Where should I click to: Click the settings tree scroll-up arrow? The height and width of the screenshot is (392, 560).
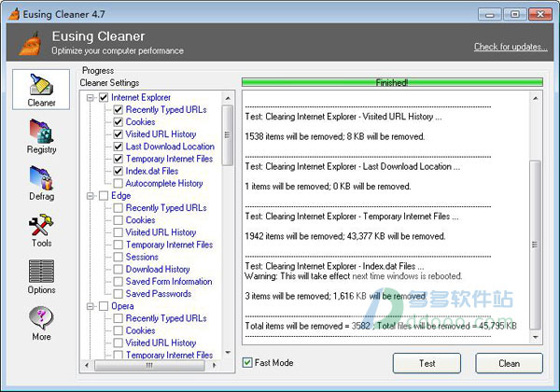[228, 98]
